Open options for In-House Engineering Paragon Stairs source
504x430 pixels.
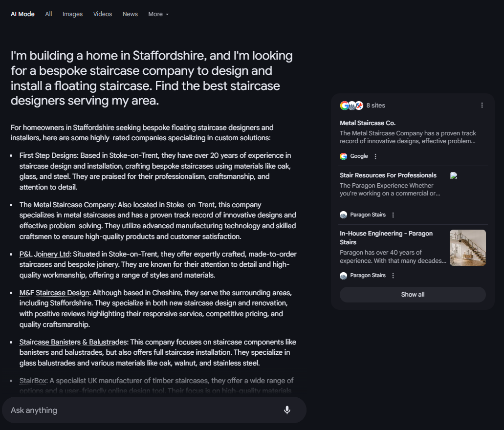click(393, 276)
